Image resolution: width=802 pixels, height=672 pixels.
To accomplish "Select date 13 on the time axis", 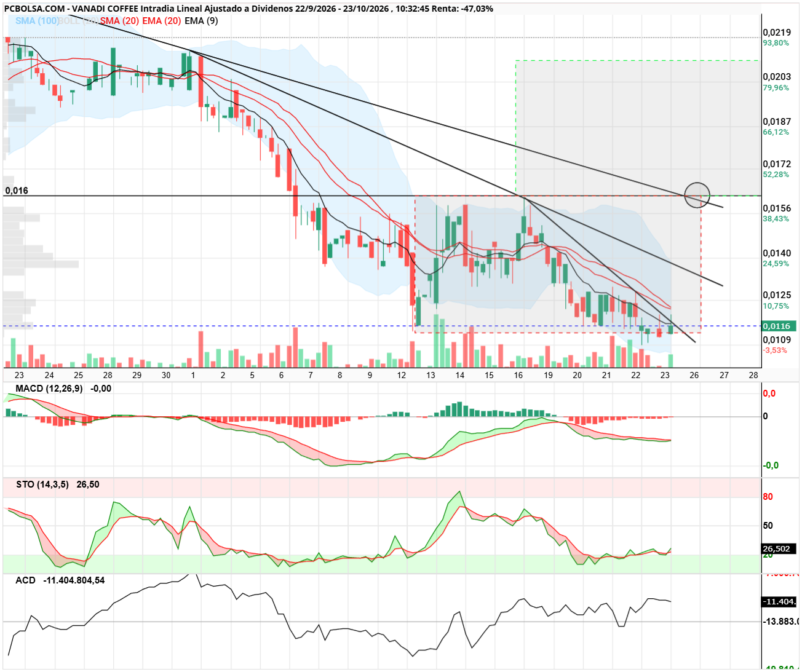I will (x=431, y=375).
